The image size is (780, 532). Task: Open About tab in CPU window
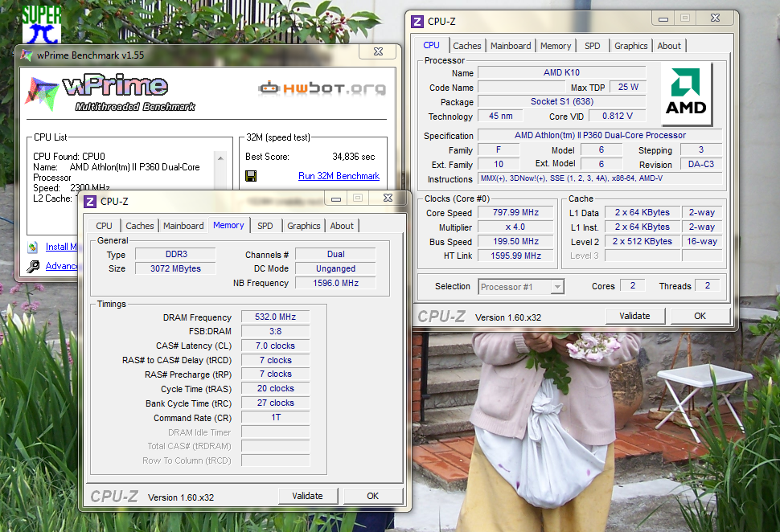[x=668, y=46]
